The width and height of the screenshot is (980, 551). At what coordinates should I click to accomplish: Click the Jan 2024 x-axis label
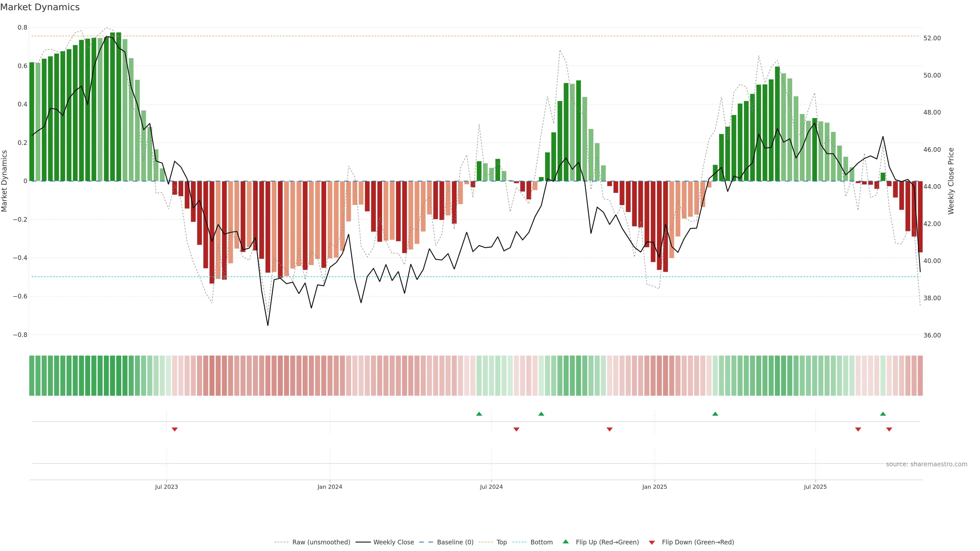click(330, 487)
